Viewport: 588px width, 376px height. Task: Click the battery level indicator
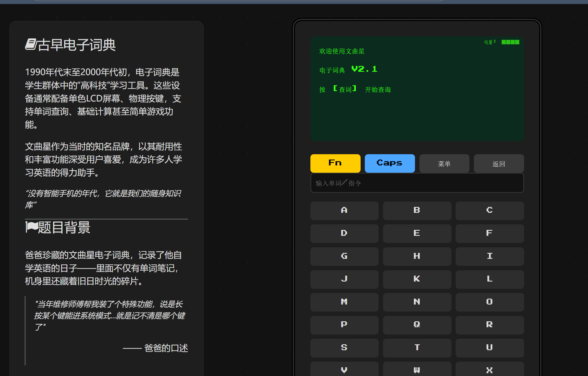click(510, 42)
